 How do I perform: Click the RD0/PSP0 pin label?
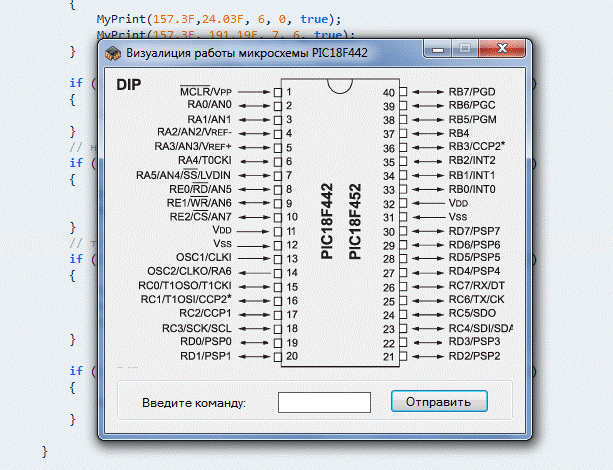206,341
